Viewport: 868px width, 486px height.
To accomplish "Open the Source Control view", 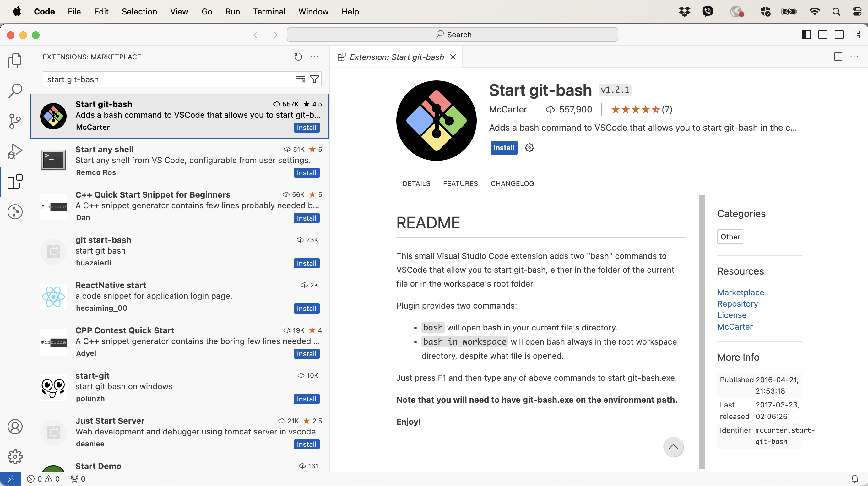I will 15,121.
